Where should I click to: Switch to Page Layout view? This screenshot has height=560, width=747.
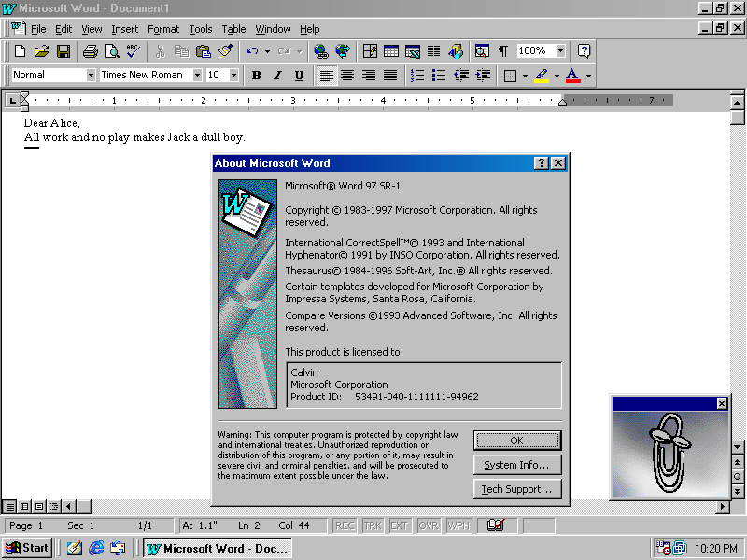pos(37,505)
